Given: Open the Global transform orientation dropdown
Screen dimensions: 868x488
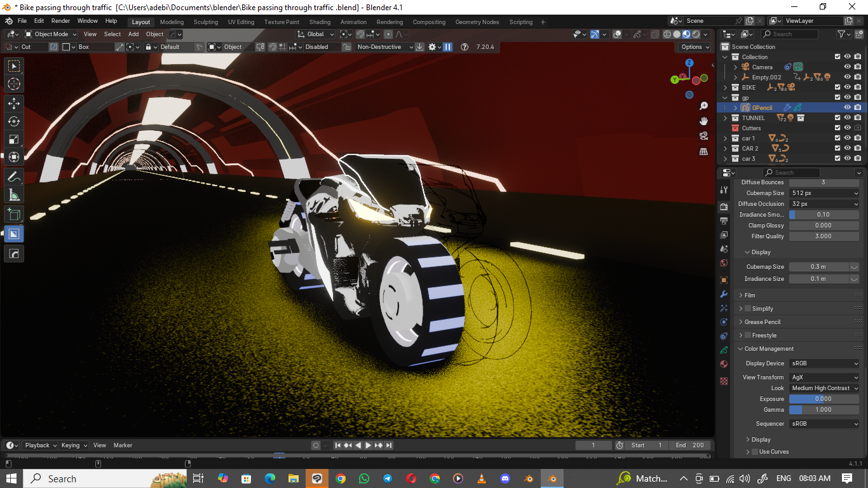Looking at the screenshot, I should coord(316,34).
